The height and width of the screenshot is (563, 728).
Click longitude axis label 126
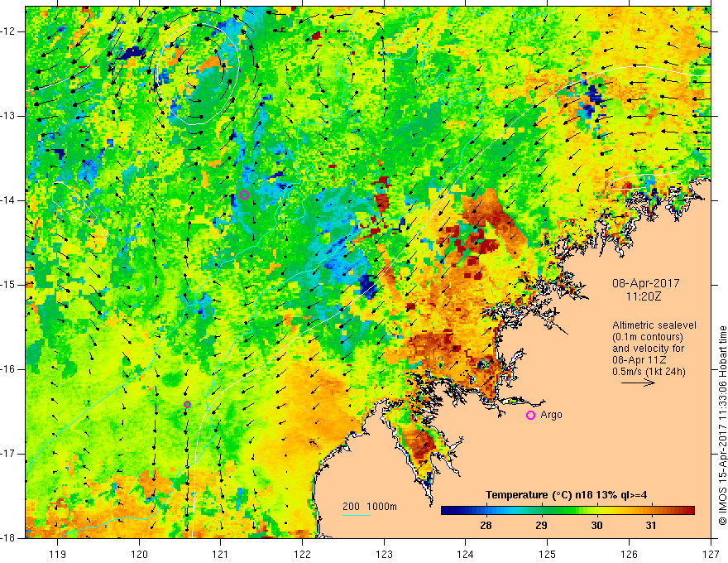(x=629, y=554)
